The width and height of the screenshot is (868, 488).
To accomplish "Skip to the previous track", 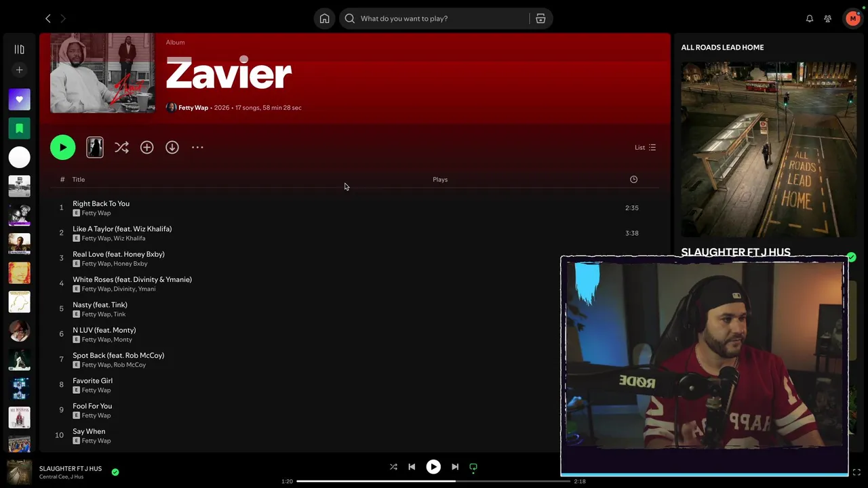I will tap(412, 467).
